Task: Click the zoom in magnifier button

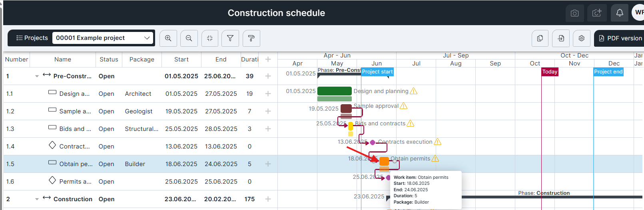Action: [168, 38]
